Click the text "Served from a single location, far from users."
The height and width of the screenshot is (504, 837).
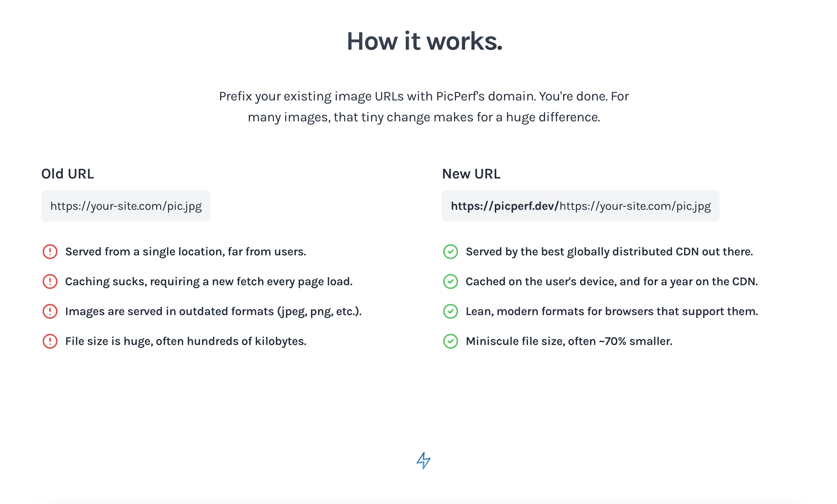186,252
